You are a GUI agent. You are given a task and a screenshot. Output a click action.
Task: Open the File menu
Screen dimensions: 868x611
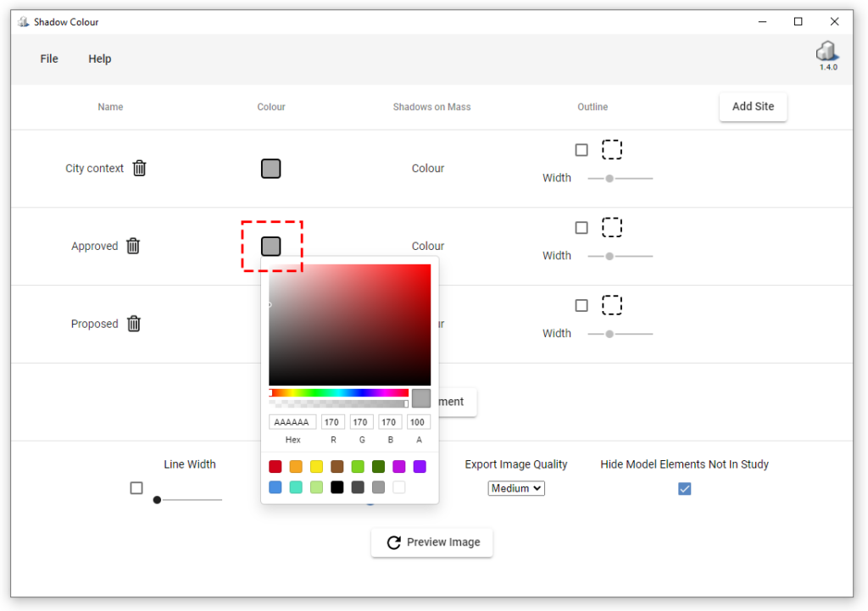tap(48, 58)
